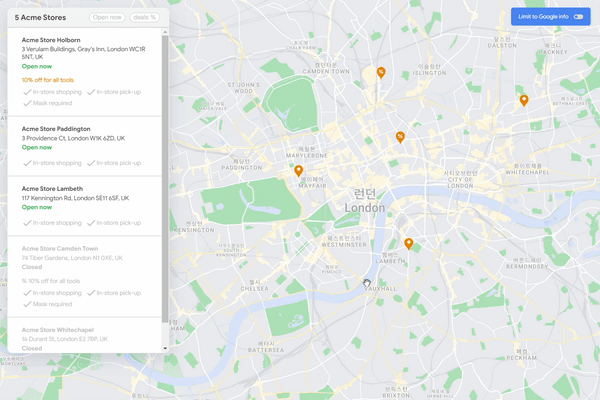Screen dimensions: 600x400
Task: Click Holborn's 10% off for all tools deal
Action: pos(47,80)
